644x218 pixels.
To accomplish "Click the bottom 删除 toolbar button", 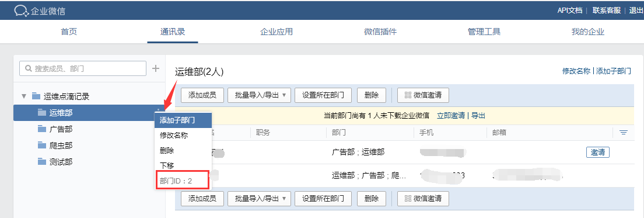I will click(372, 198).
